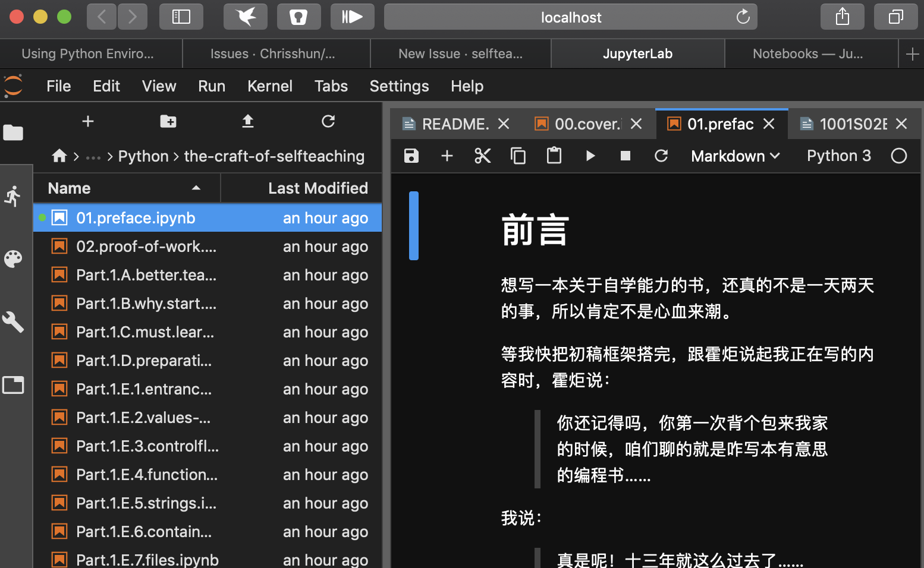
Task: Paste cells from the clipboard
Action: pyautogui.click(x=554, y=156)
